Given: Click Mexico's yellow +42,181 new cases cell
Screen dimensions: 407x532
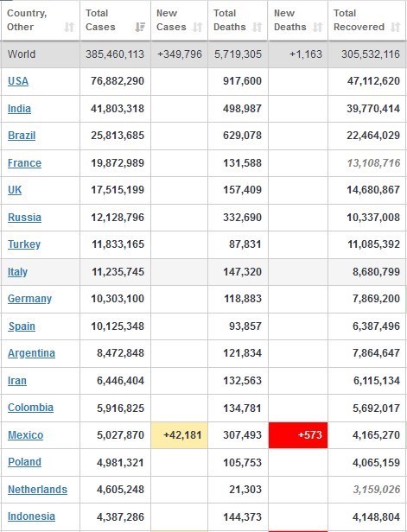Looking at the screenshot, I should (x=179, y=435).
